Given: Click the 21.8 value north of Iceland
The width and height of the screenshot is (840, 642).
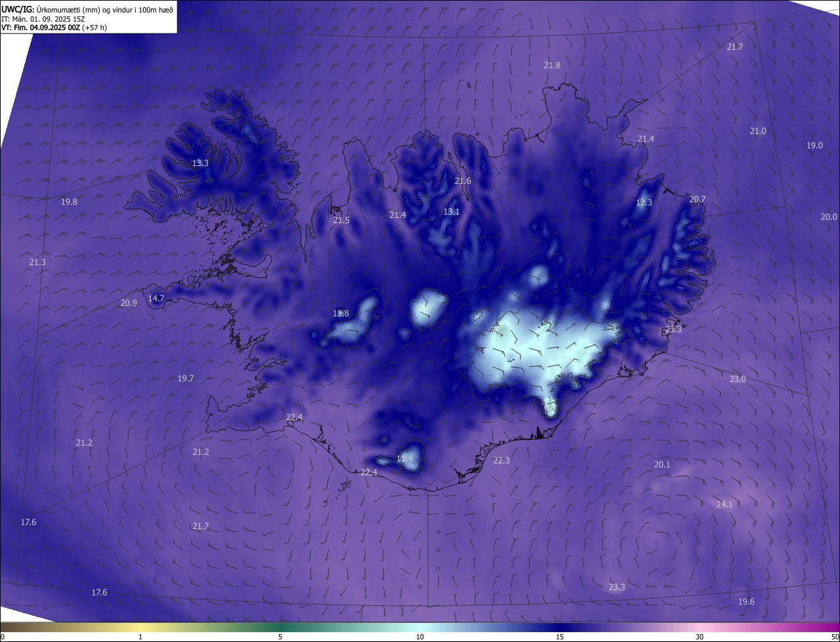Looking at the screenshot, I should pyautogui.click(x=552, y=65).
